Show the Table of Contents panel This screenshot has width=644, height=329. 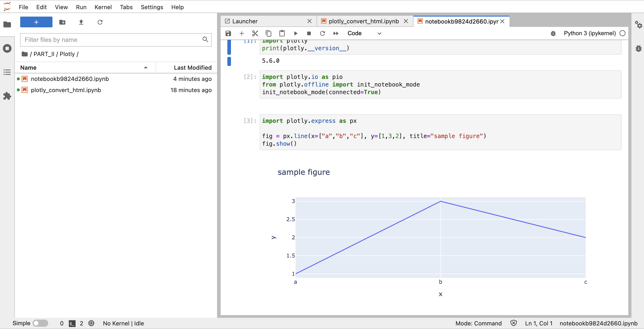7,72
